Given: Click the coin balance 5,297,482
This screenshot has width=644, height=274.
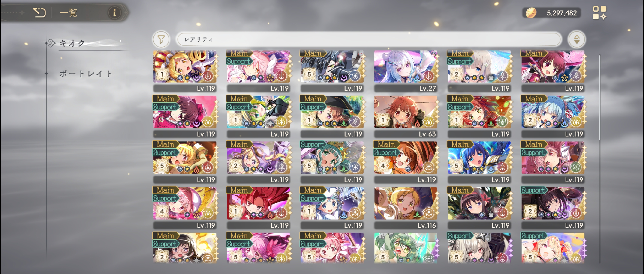Looking at the screenshot, I should 562,13.
